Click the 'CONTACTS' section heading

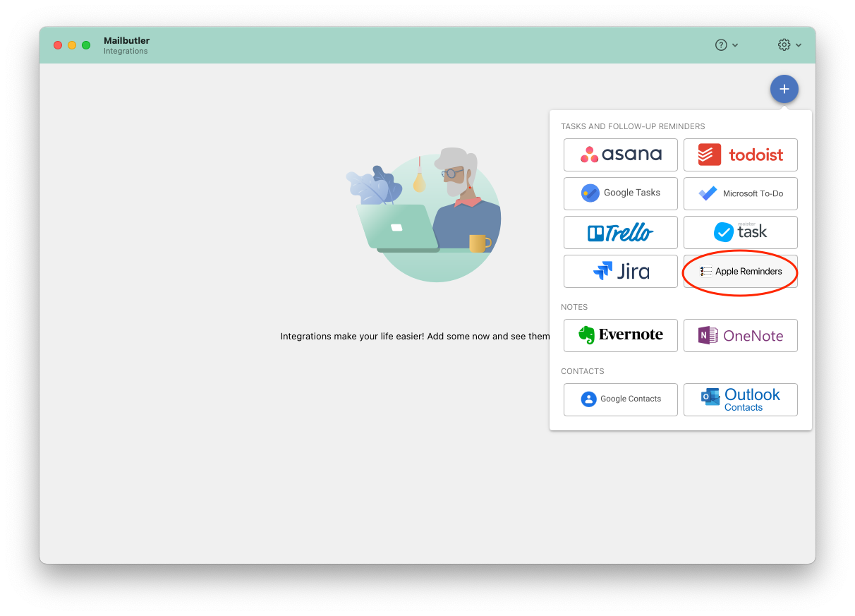(x=582, y=371)
